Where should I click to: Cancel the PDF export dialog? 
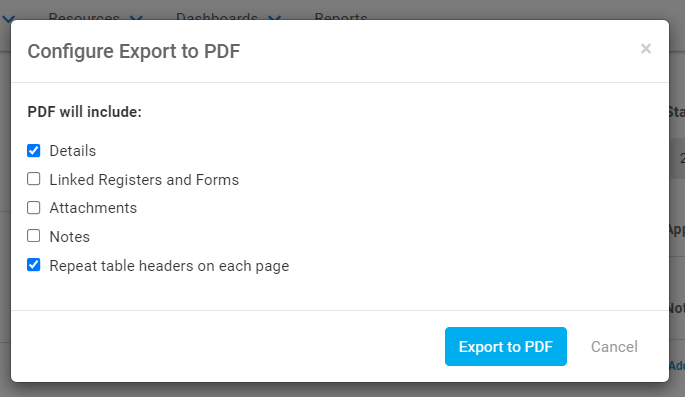pos(614,347)
